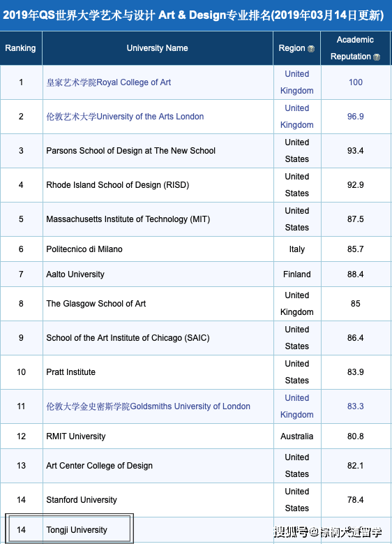Select Massachusetts Institute of Technology (MIT)
This screenshot has width=392, height=544.
(128, 219)
